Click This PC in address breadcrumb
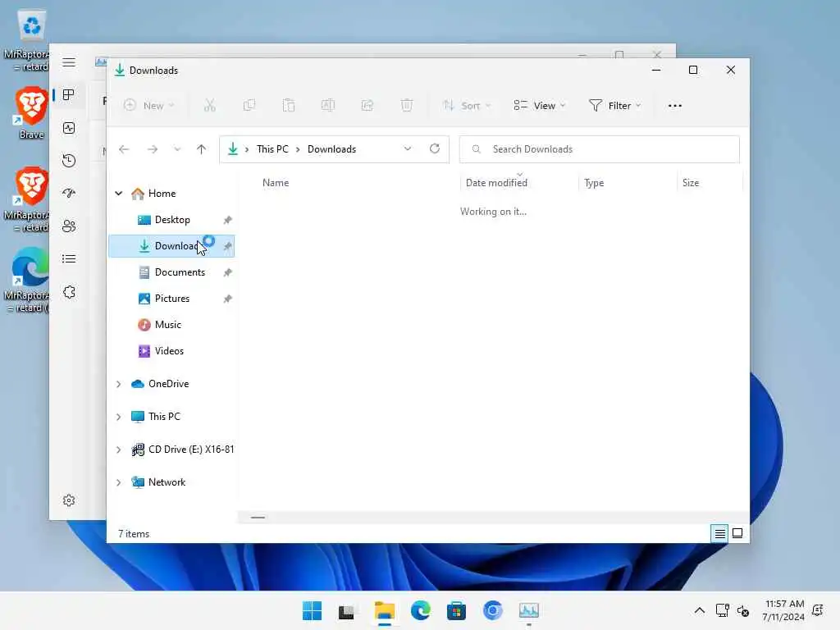The image size is (840, 630). pyautogui.click(x=272, y=149)
